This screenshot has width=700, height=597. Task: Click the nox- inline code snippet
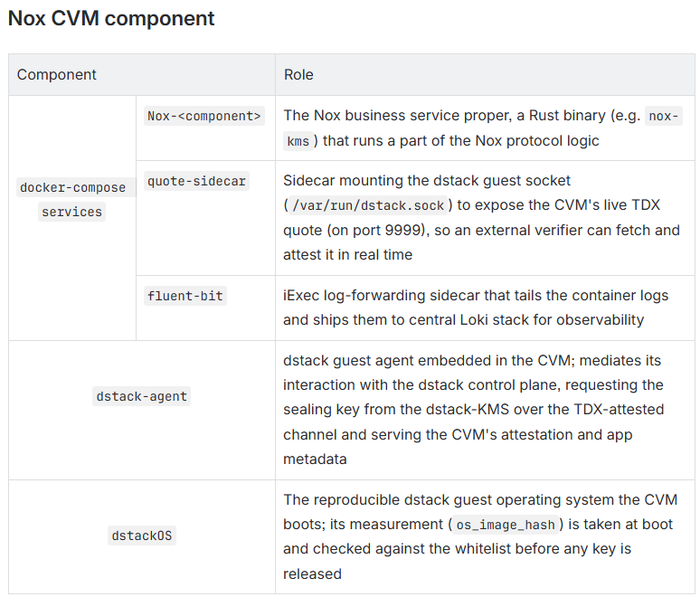(x=664, y=116)
